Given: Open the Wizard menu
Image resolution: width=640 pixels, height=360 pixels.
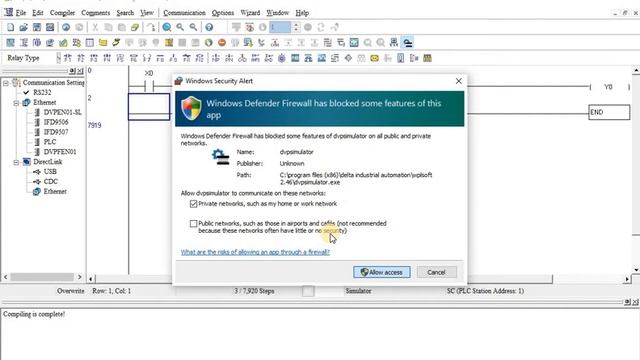Looking at the screenshot, I should click(250, 13).
